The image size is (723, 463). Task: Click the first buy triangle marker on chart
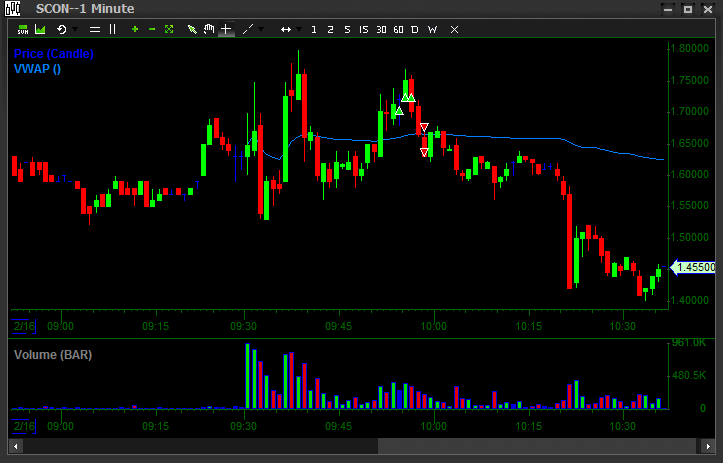(x=399, y=111)
